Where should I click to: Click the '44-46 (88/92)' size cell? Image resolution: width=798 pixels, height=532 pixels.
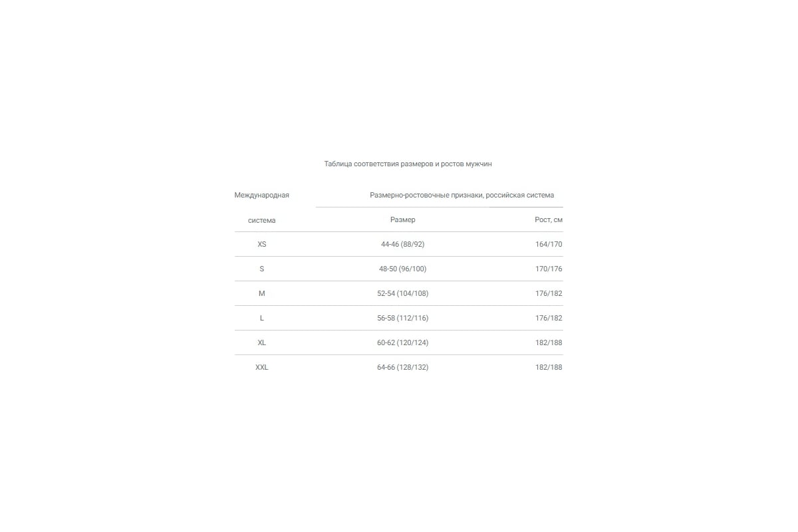(x=402, y=245)
